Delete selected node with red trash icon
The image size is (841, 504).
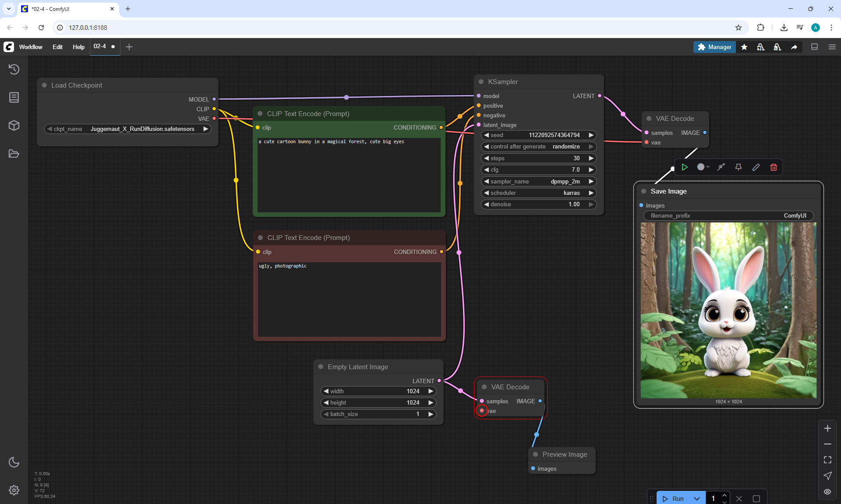774,167
